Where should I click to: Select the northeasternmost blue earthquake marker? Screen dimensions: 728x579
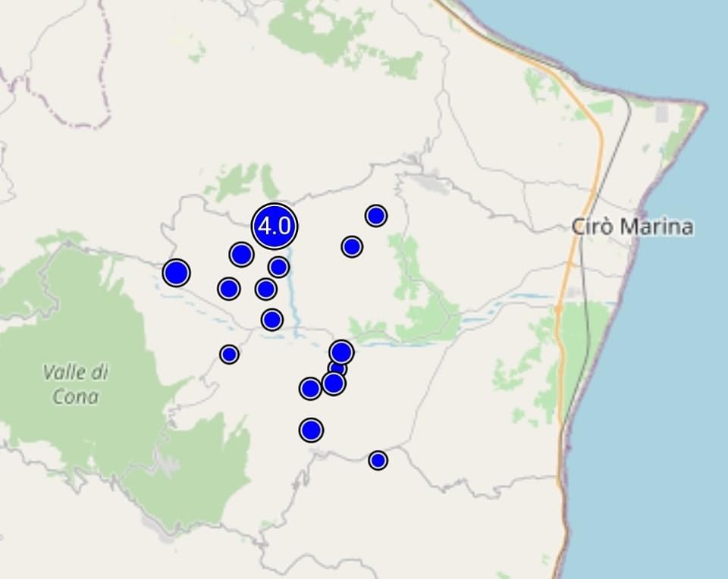pyautogui.click(x=376, y=216)
